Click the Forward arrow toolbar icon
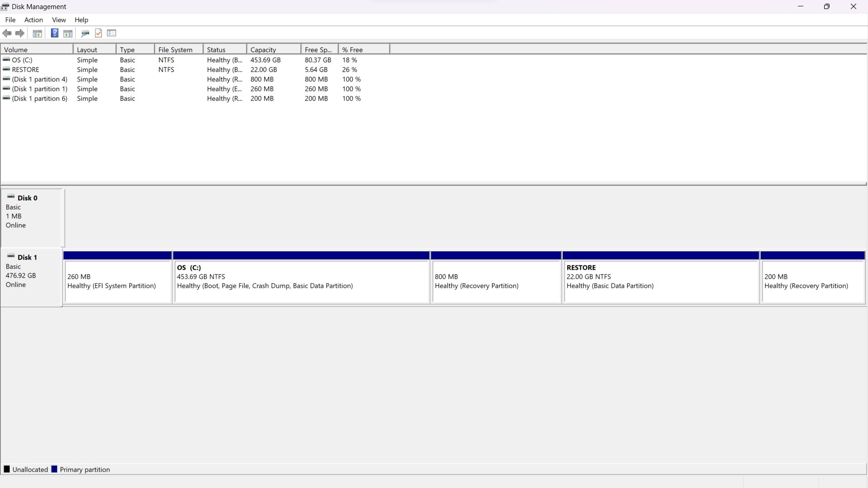868x488 pixels. pyautogui.click(x=20, y=33)
